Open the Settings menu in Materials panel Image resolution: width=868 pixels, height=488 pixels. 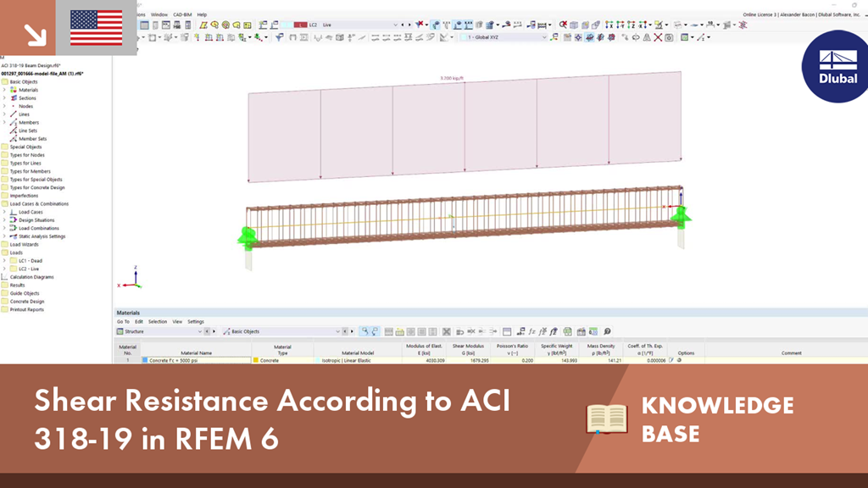tap(196, 321)
